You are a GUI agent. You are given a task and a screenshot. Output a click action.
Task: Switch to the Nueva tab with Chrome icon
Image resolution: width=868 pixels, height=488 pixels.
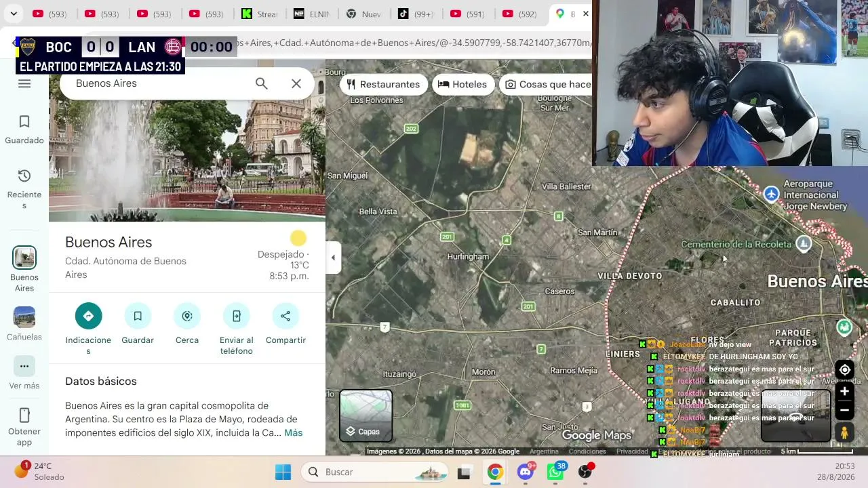point(363,14)
